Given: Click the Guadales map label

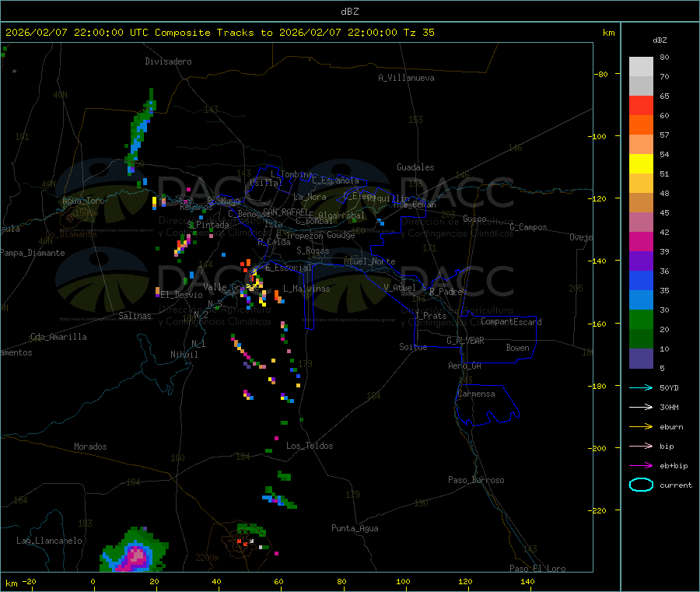Looking at the screenshot, I should coord(415,167).
